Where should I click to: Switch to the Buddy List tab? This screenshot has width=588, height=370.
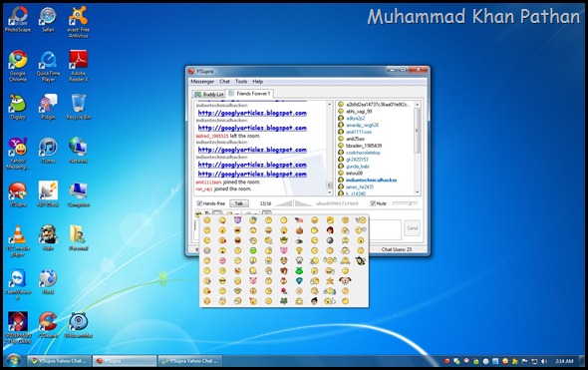point(209,94)
